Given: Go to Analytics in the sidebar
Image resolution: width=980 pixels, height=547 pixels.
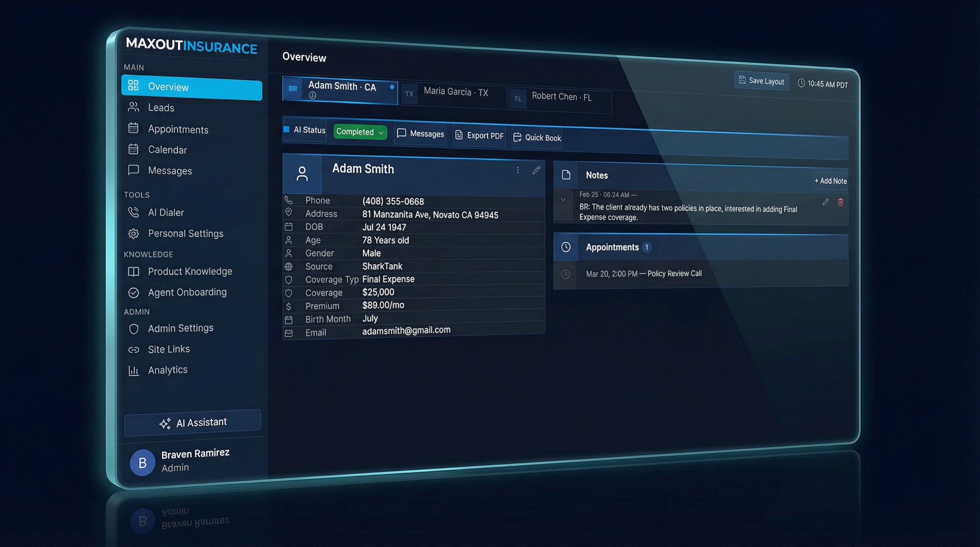Looking at the screenshot, I should coord(167,370).
